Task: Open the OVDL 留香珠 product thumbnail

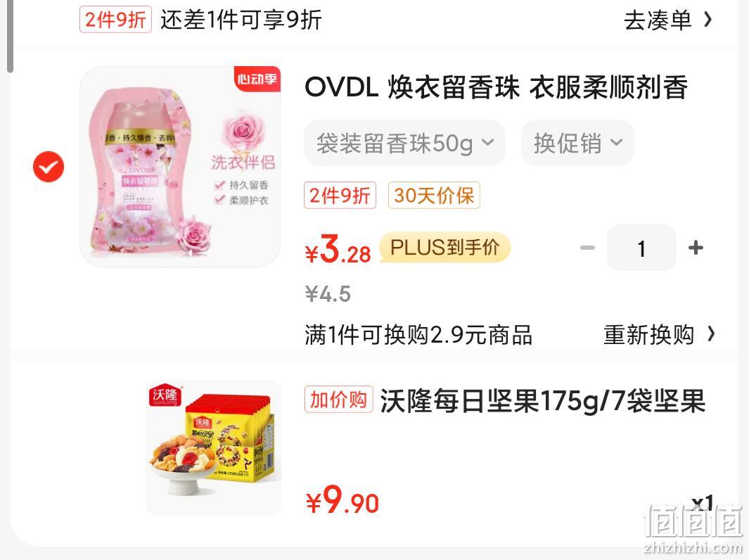Action: pyautogui.click(x=180, y=166)
